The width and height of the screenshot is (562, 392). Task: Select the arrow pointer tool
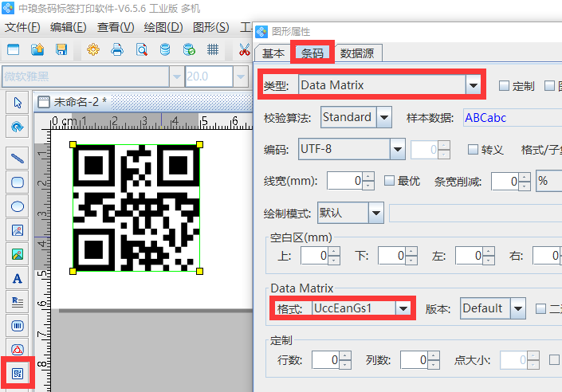tap(18, 103)
